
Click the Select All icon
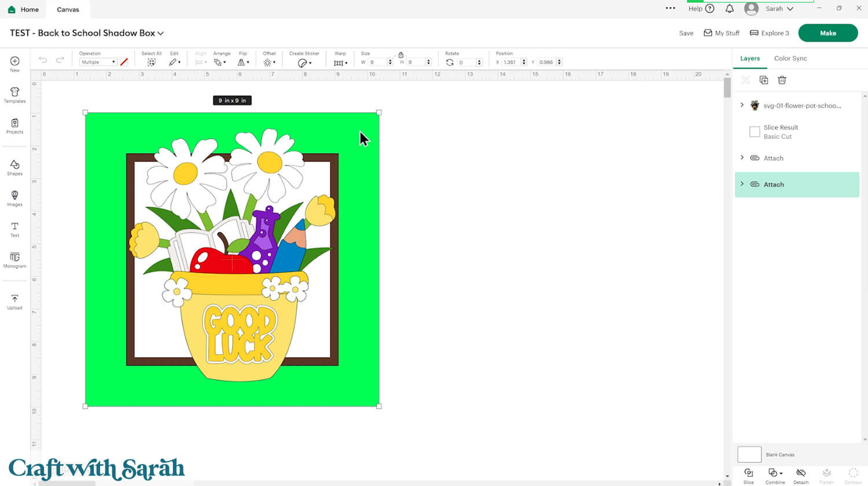[x=152, y=62]
